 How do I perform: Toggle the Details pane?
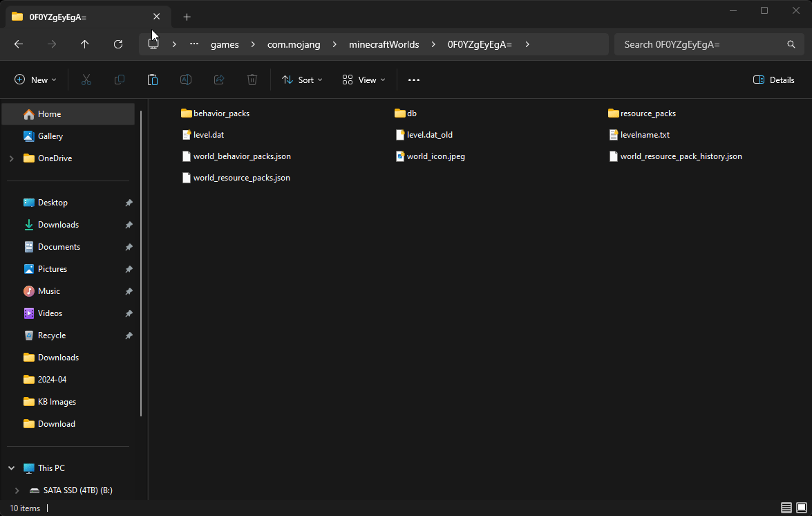click(774, 80)
